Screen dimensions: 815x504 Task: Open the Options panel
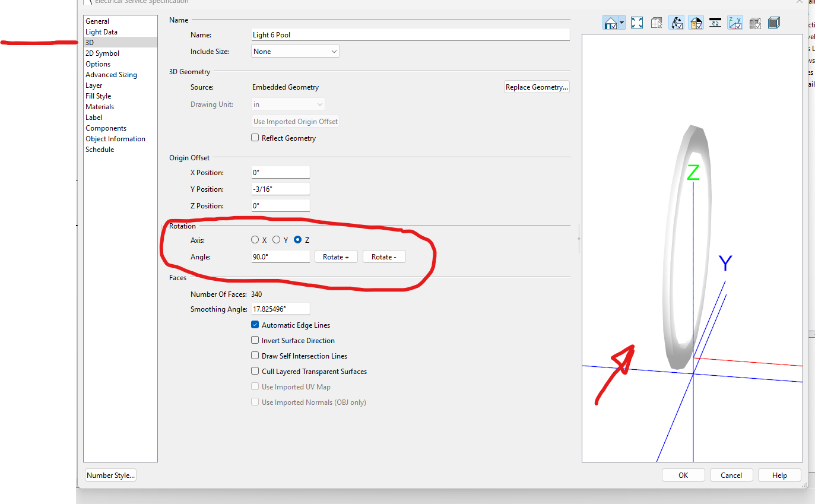click(x=120, y=64)
